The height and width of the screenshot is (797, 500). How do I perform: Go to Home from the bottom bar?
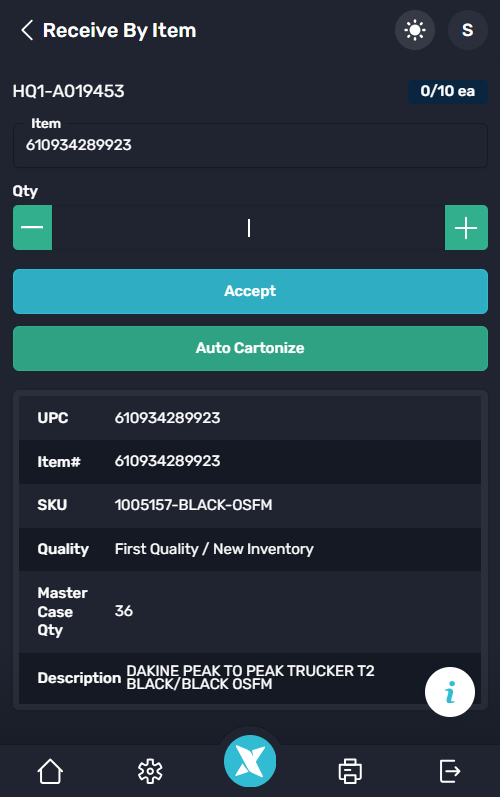coord(50,771)
